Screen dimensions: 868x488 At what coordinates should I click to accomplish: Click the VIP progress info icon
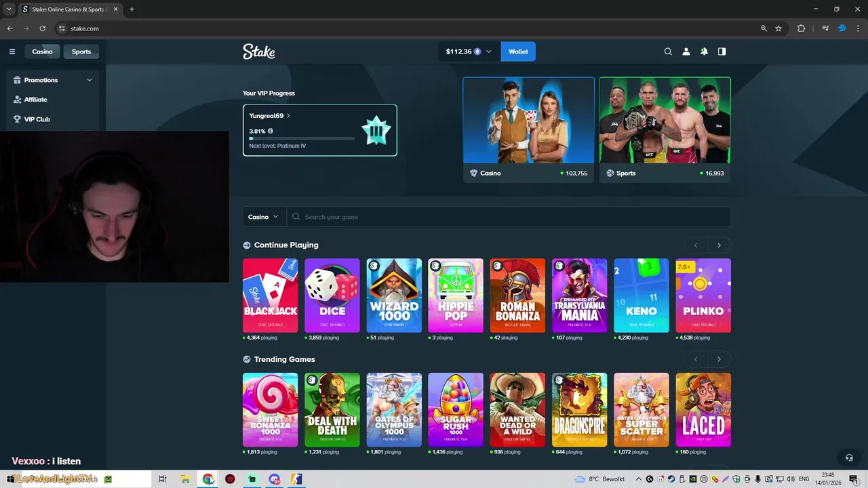pos(271,131)
